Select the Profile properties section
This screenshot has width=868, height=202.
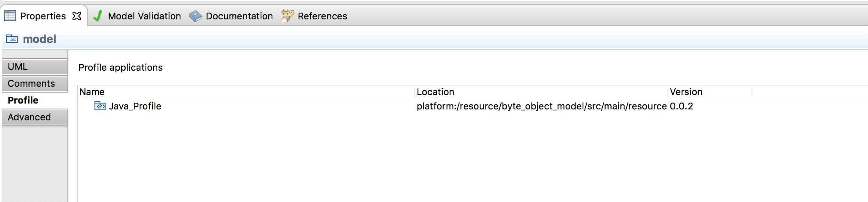[35, 100]
